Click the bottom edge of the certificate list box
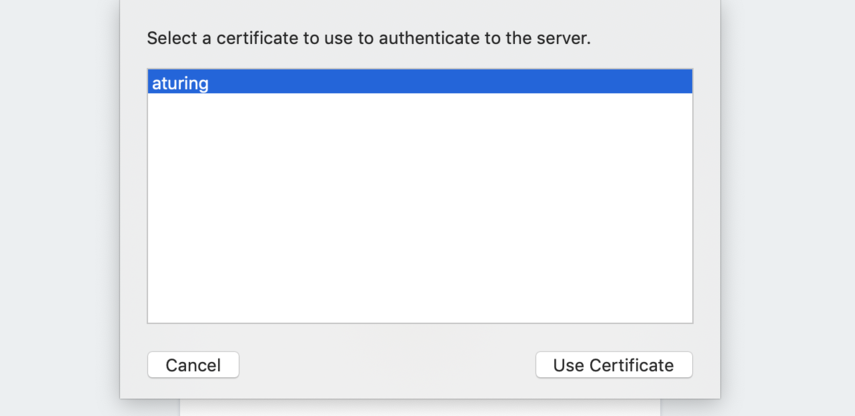The height and width of the screenshot is (416, 855). [x=420, y=322]
